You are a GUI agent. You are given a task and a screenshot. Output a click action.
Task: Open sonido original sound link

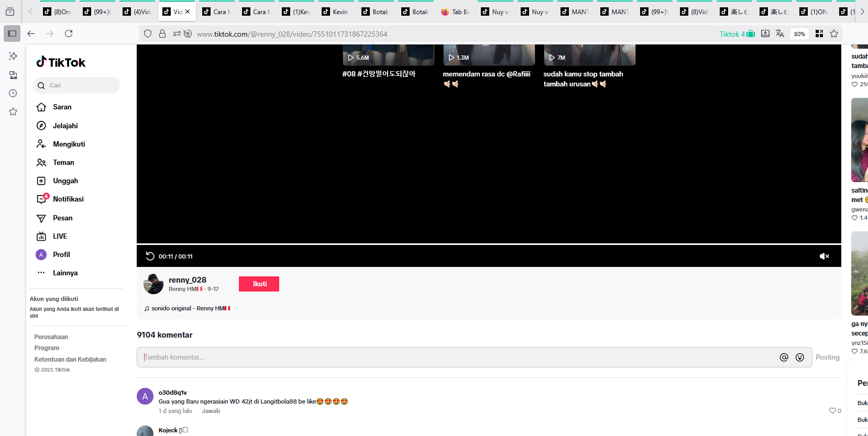click(188, 308)
